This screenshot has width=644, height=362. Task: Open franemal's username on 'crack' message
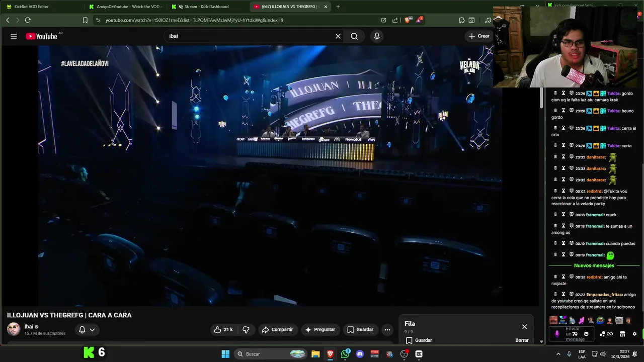coord(595,215)
